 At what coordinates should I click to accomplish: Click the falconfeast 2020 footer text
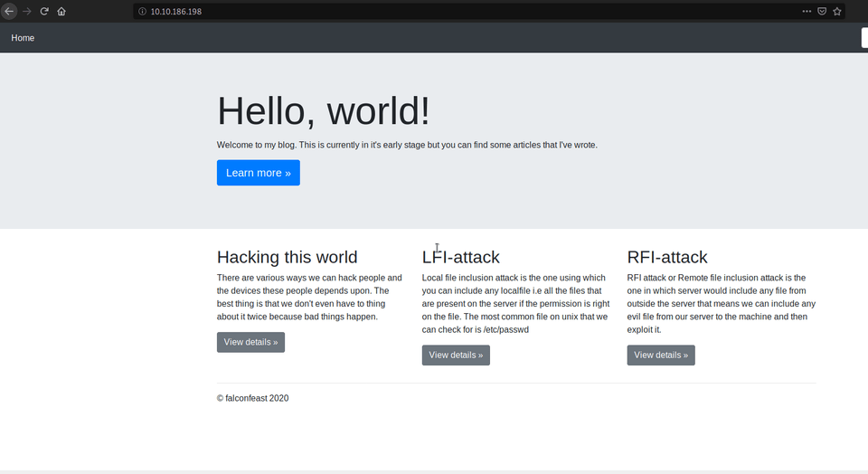coord(252,398)
